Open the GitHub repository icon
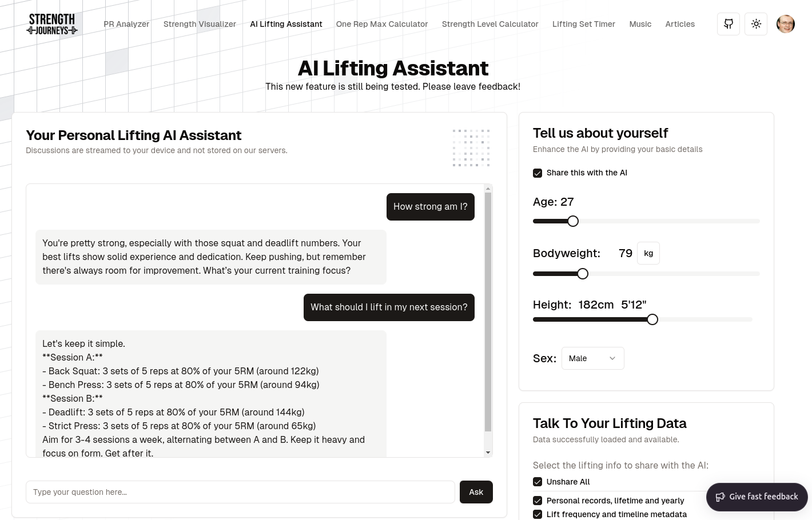This screenshot has width=812, height=520. click(x=728, y=24)
